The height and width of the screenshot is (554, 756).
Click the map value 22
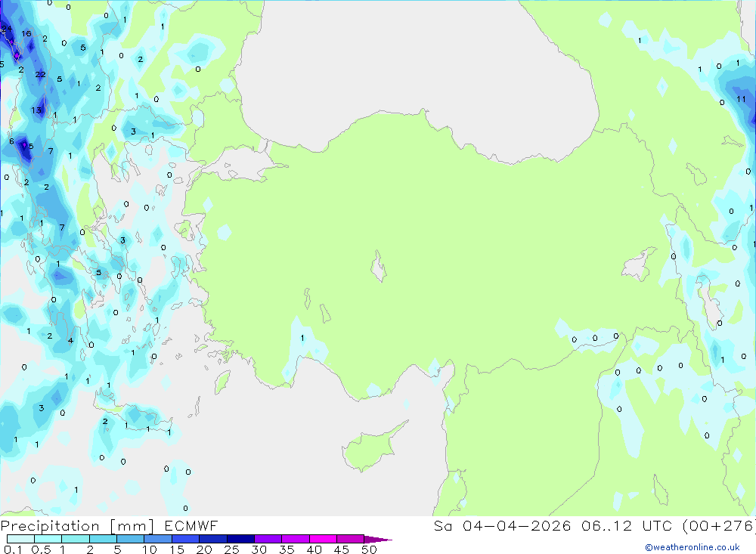(x=41, y=74)
